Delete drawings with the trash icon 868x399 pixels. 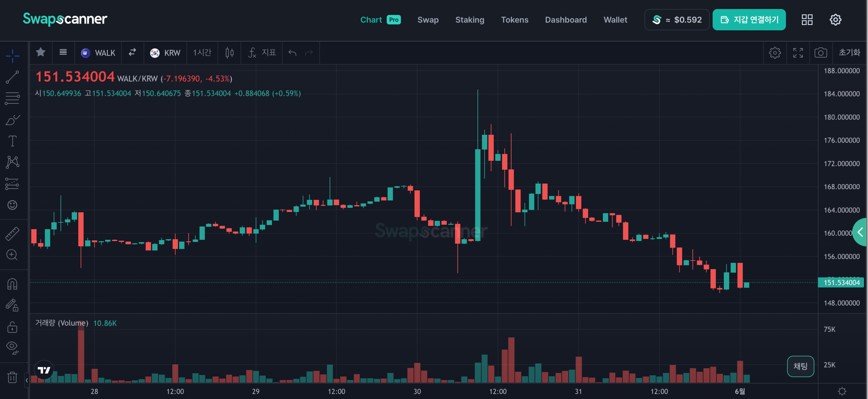coord(12,377)
